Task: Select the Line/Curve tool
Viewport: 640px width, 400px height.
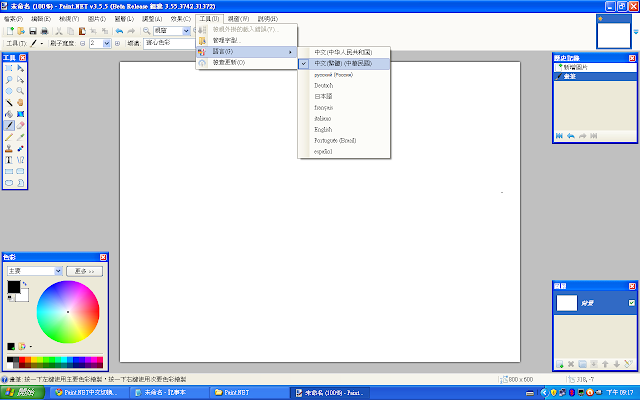Action: point(20,160)
